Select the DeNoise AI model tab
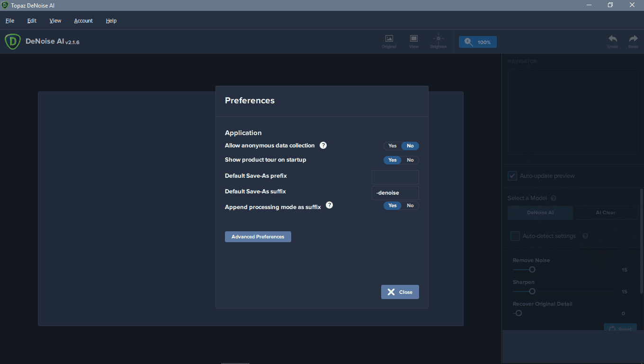The image size is (644, 364). coord(540,213)
